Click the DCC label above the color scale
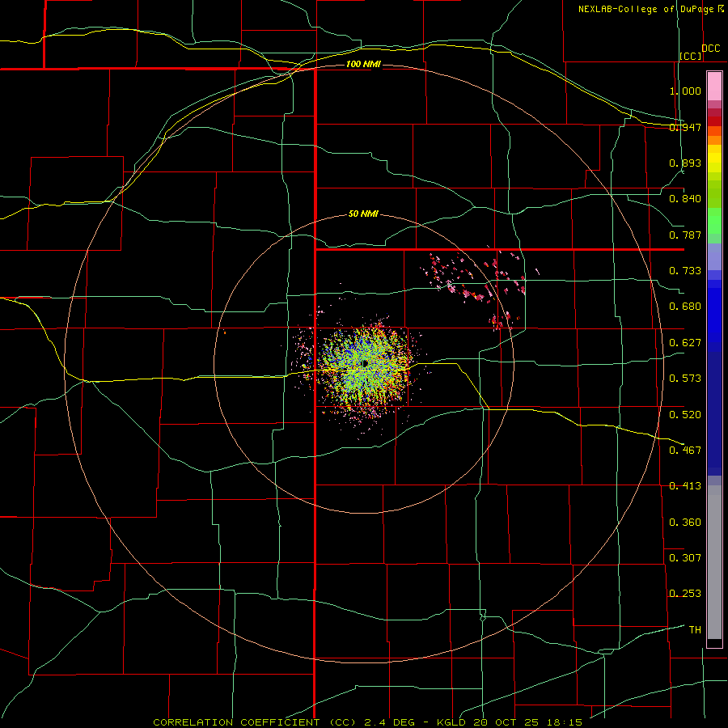Screen dimensions: 728x728 (x=711, y=49)
